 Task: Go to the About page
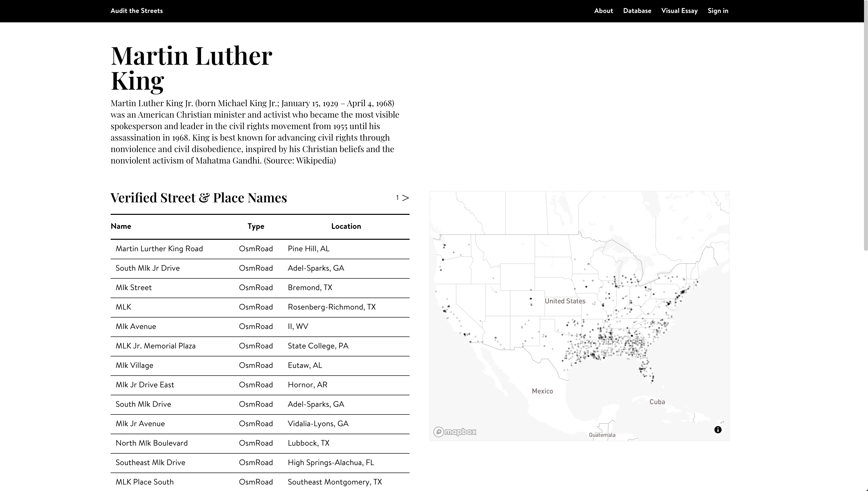click(x=603, y=10)
